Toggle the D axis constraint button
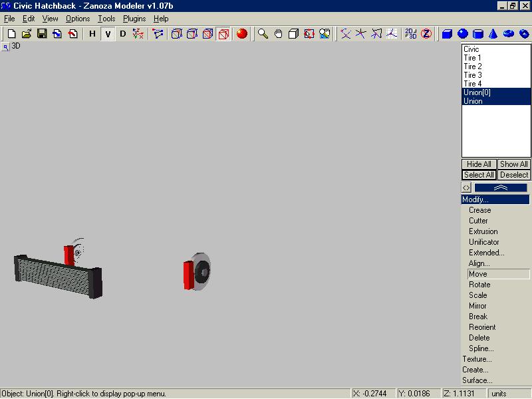 click(123, 34)
